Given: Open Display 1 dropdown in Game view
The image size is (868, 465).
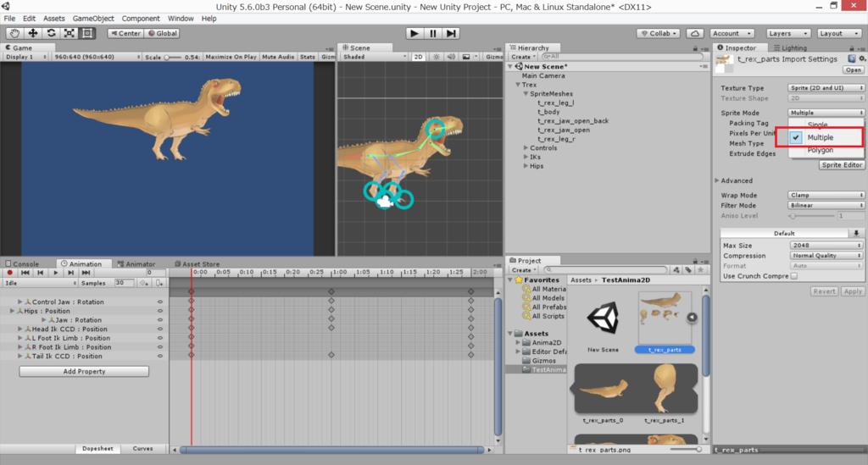Looking at the screenshot, I should click(x=25, y=57).
